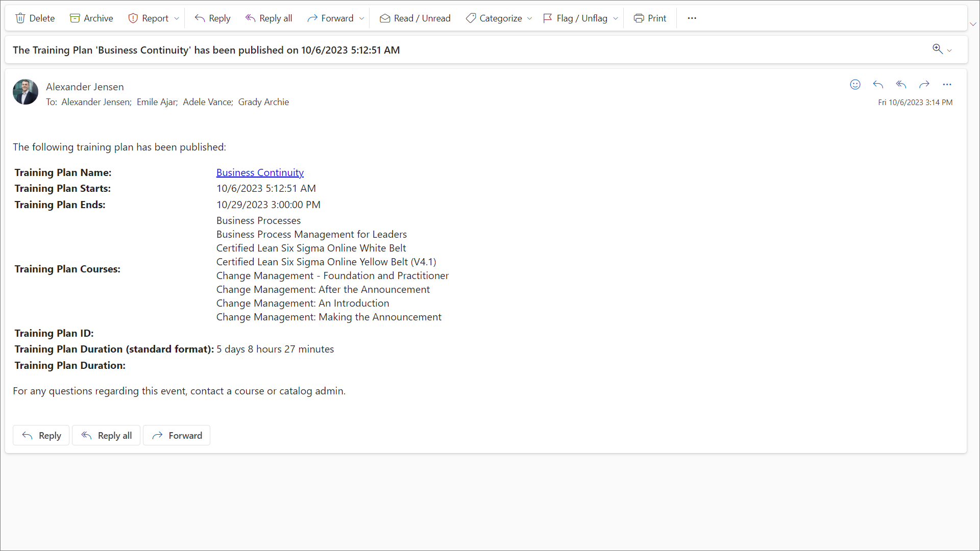
Task: Expand the Report dropdown arrow
Action: (x=177, y=19)
